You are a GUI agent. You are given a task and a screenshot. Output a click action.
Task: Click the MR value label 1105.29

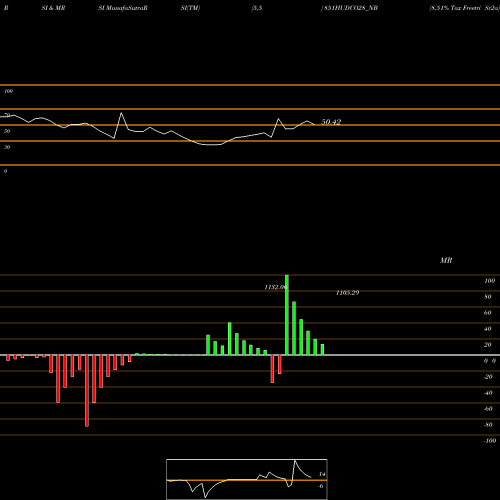[347, 293]
